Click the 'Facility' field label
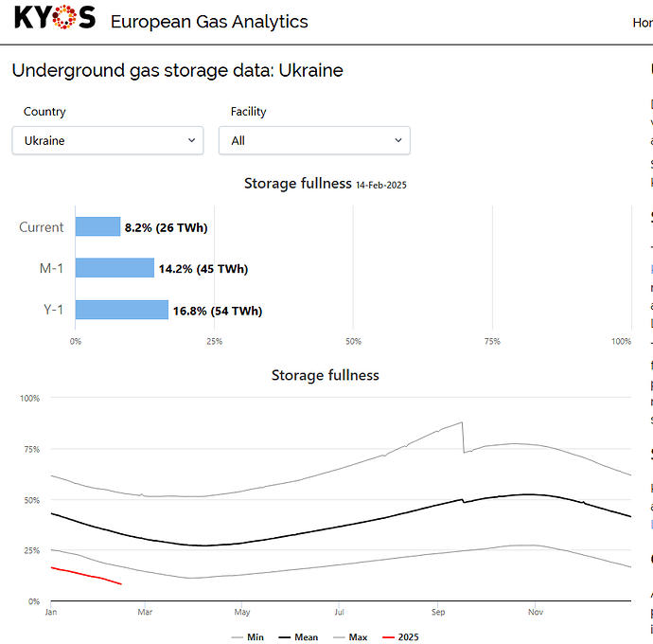This screenshot has height=644, width=653. (248, 112)
